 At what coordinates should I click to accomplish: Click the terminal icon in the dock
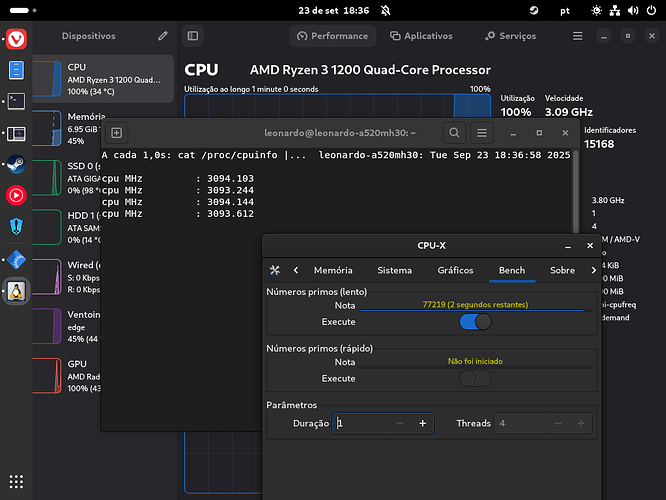[x=18, y=101]
